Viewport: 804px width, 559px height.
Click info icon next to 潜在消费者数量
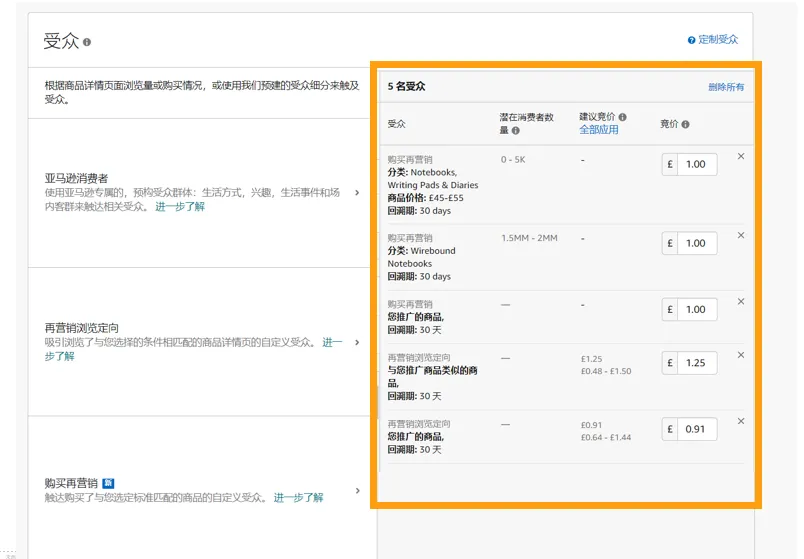click(515, 130)
